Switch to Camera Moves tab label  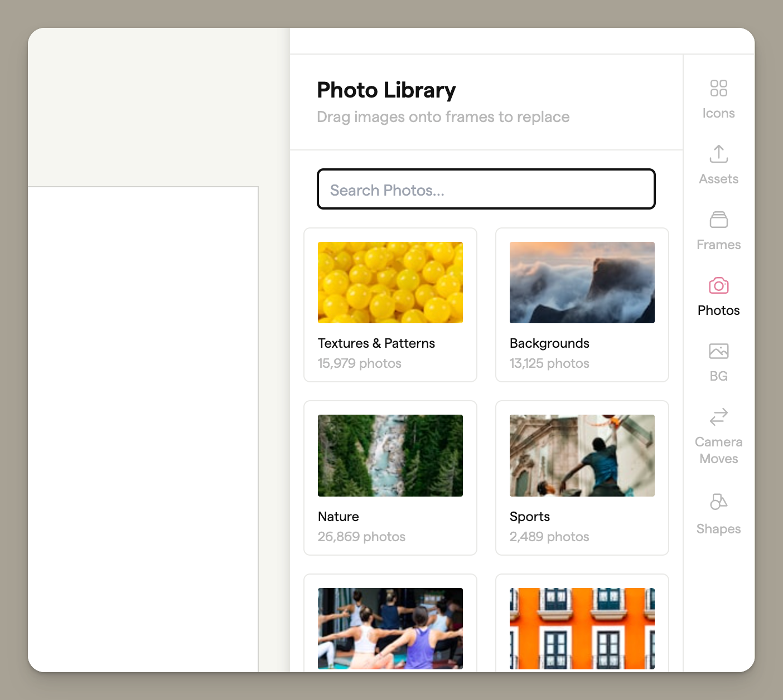click(x=718, y=450)
